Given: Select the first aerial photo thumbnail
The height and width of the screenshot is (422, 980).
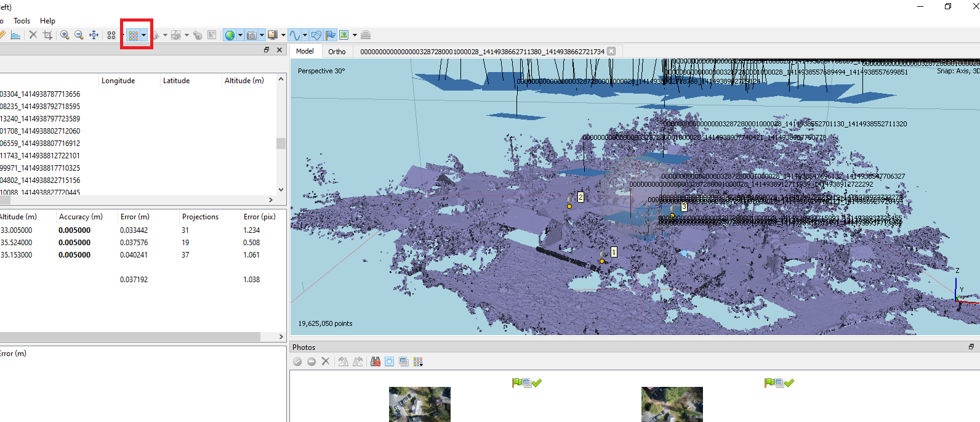Looking at the screenshot, I should click(420, 404).
